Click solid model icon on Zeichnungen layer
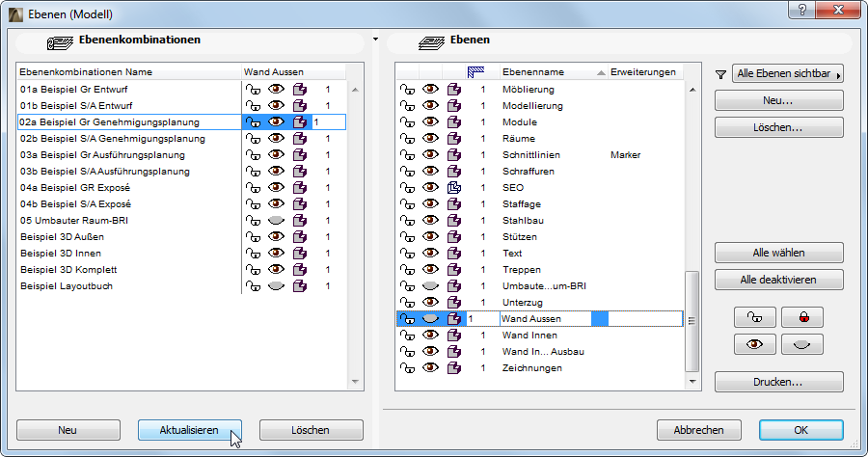This screenshot has height=457, width=868. click(454, 368)
